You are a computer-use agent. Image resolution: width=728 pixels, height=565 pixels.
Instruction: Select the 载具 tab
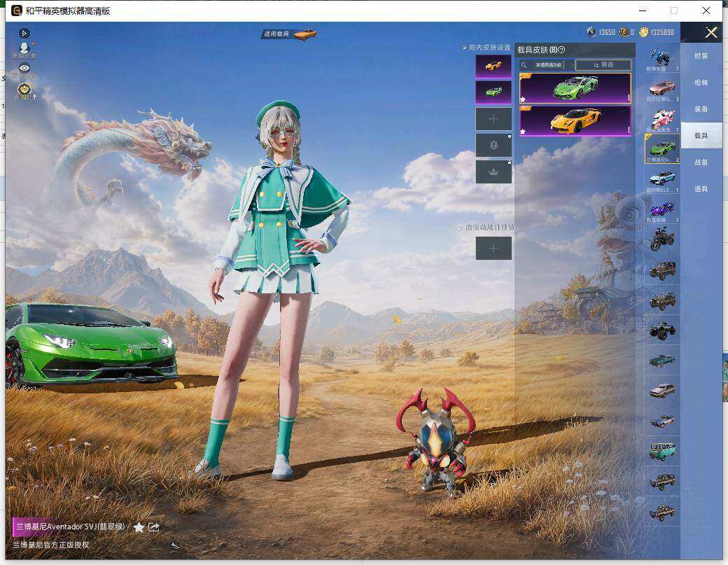701,136
